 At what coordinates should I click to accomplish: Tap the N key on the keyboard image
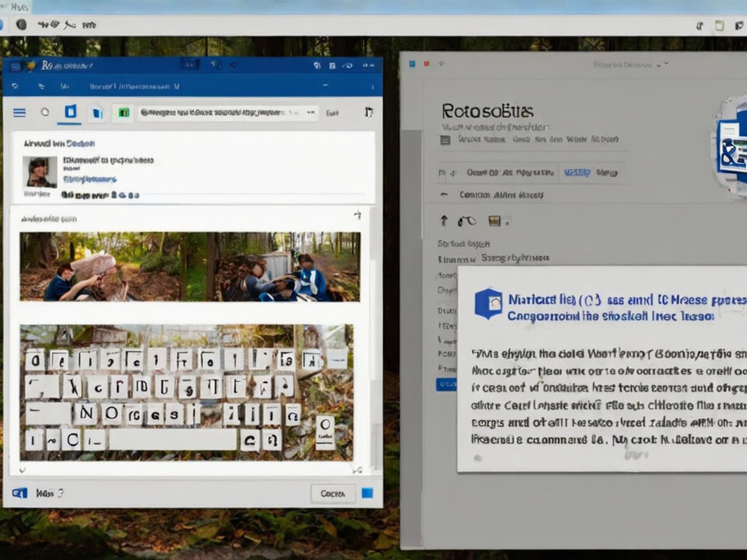pyautogui.click(x=86, y=414)
